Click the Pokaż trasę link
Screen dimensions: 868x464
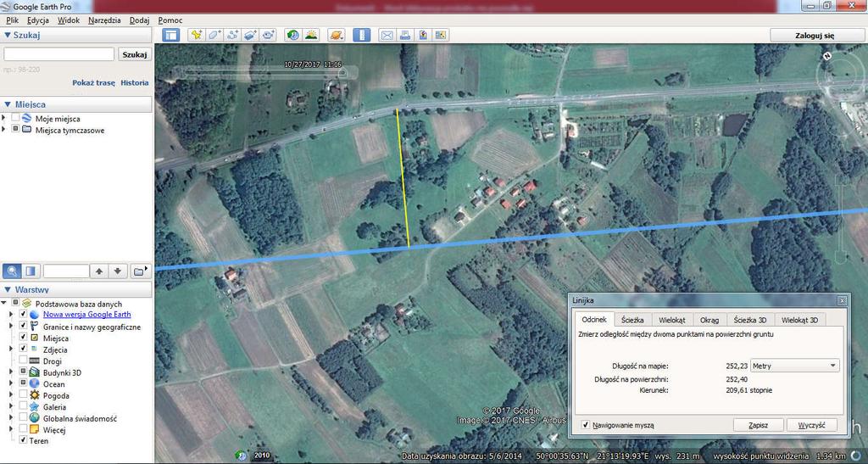tap(93, 82)
